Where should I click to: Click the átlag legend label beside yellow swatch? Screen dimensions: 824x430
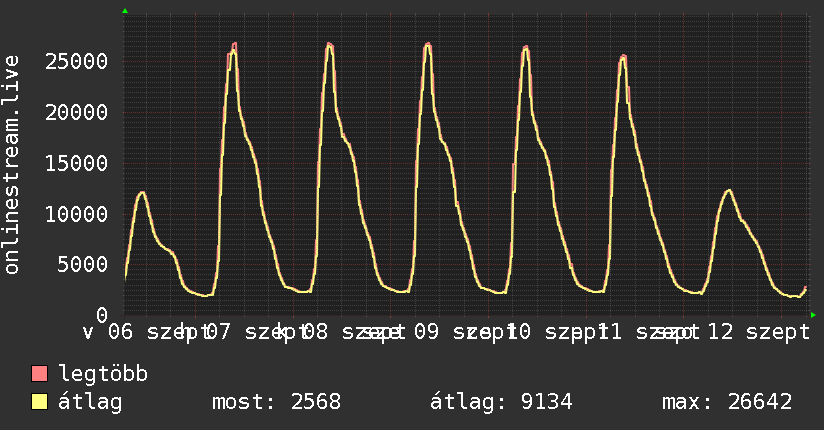tap(90, 402)
